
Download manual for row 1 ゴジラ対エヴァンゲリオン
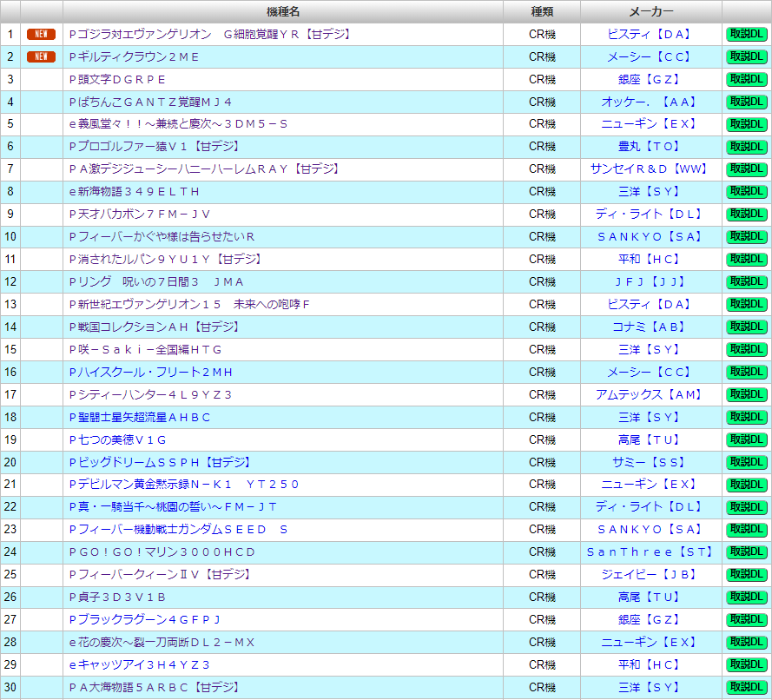(x=747, y=35)
